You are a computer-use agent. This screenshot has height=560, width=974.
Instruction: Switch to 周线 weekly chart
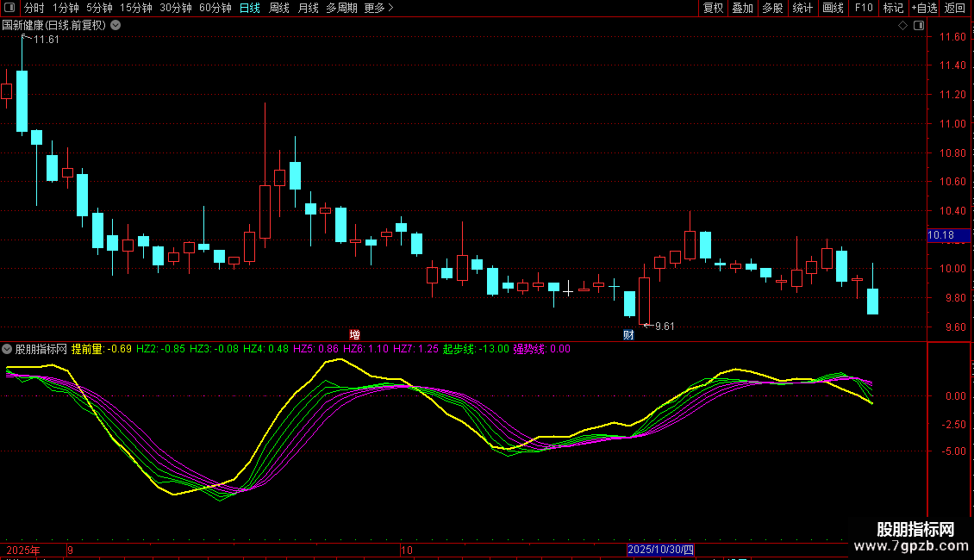point(279,8)
